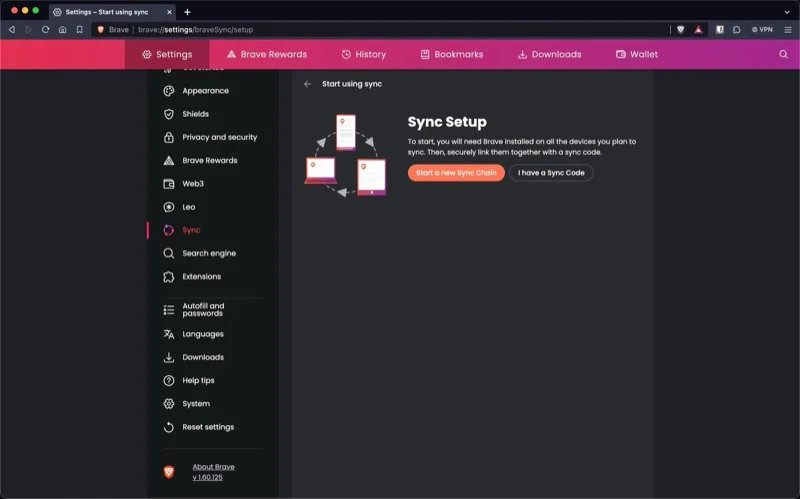Click the Extensions puzzle icon
Viewport: 800px width, 499px height.
[x=169, y=277]
